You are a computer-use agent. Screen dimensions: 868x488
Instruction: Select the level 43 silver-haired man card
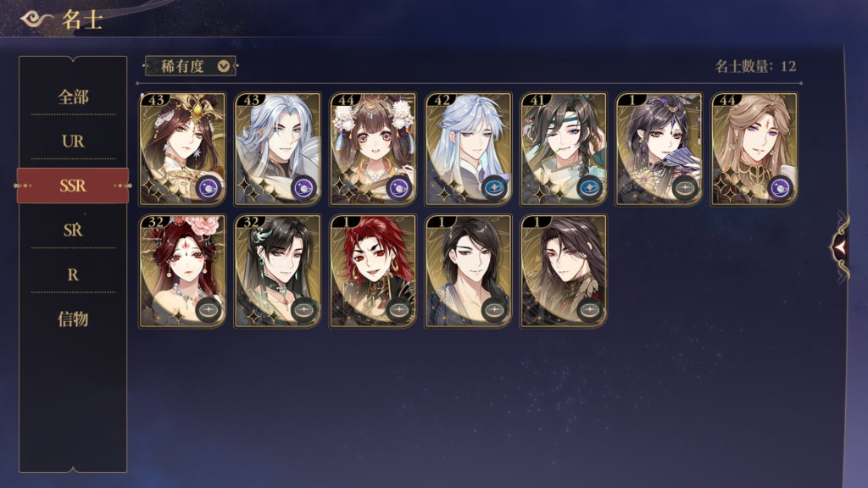pos(277,149)
